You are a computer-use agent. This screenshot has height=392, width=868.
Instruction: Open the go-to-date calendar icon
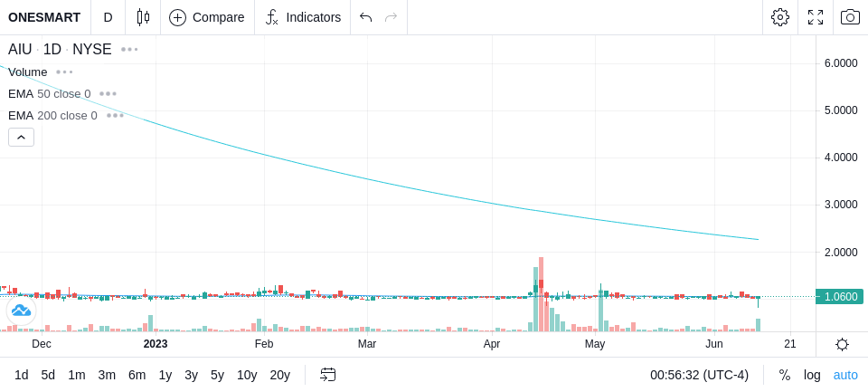pyautogui.click(x=327, y=375)
